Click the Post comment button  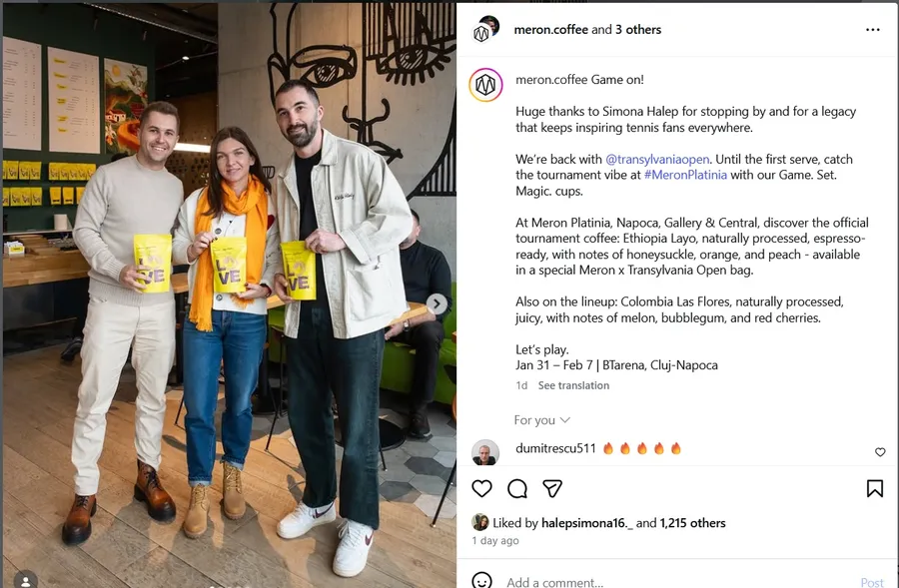click(872, 582)
